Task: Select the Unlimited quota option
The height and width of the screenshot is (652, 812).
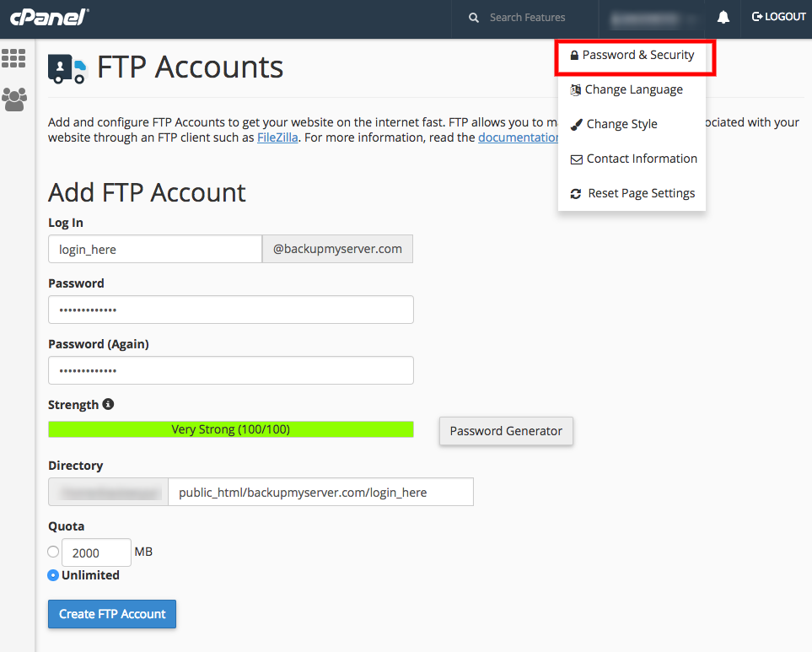Action: coord(53,574)
